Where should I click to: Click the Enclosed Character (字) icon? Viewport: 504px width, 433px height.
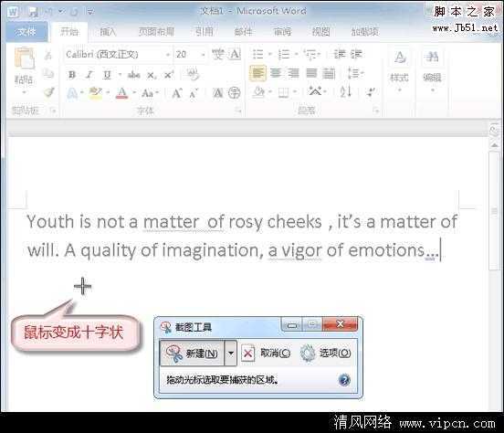pos(234,93)
